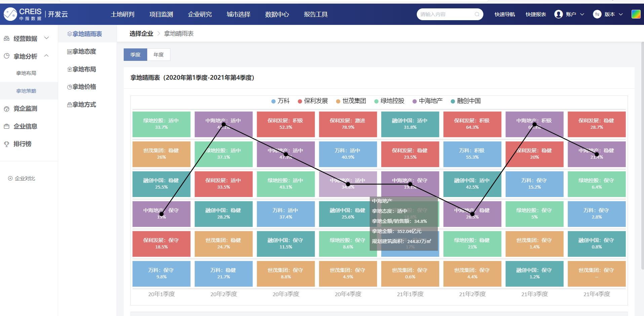This screenshot has height=316, width=644.
Task: Click 世茂集团 保守 4.4% cell
Action: [x=472, y=274]
